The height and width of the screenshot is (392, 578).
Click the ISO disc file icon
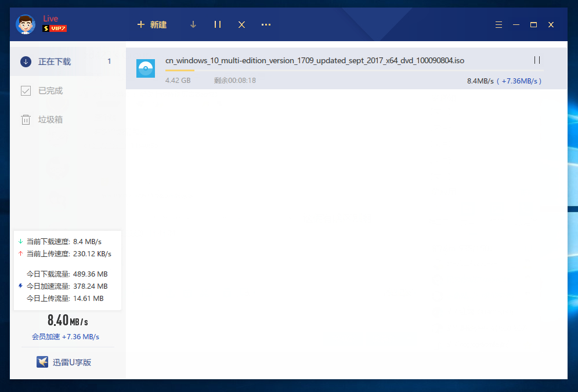[146, 68]
